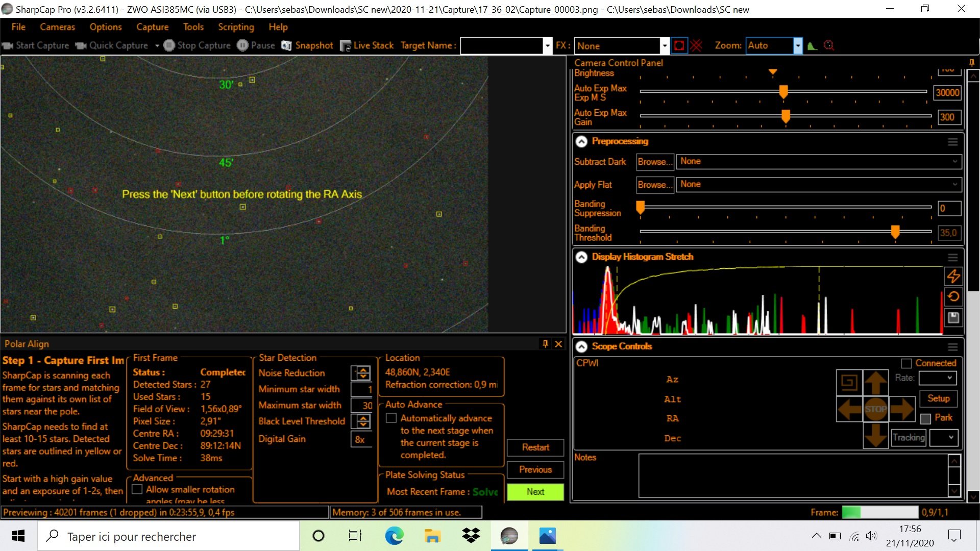Collapse the Scope Controls section

(x=581, y=346)
